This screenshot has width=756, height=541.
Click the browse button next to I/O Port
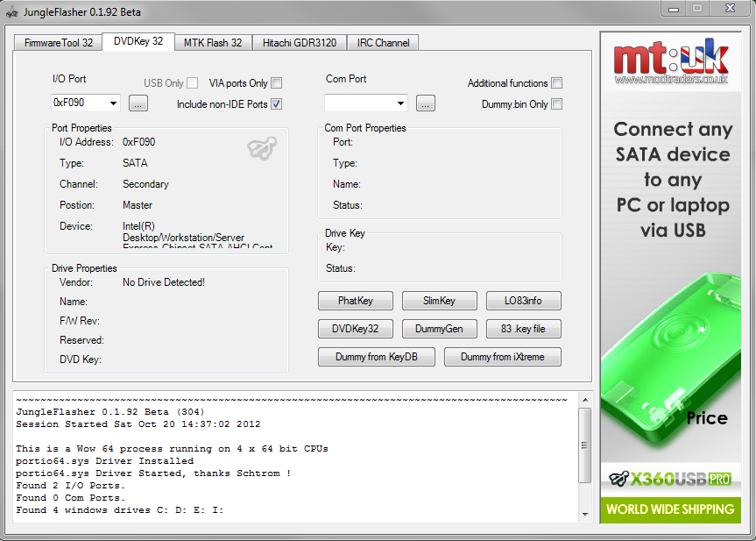(x=138, y=103)
